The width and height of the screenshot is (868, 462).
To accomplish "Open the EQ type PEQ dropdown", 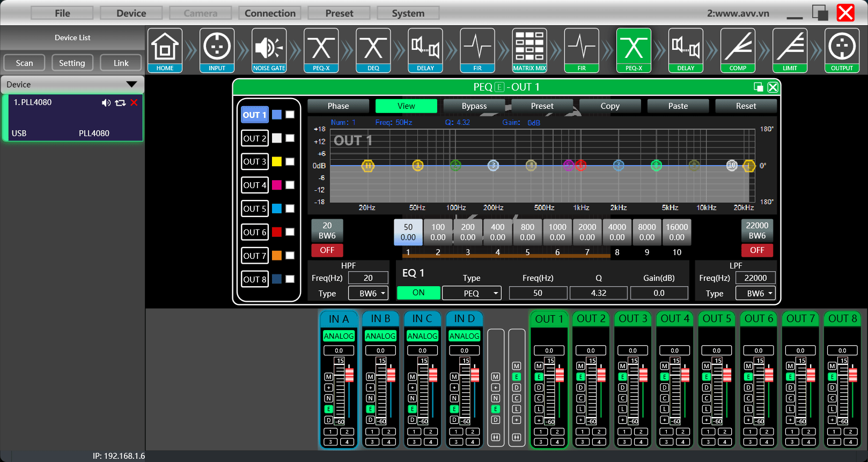I will [472, 293].
